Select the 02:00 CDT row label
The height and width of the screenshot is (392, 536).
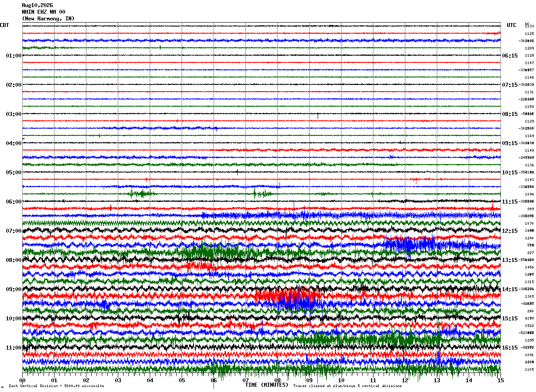pyautogui.click(x=14, y=85)
